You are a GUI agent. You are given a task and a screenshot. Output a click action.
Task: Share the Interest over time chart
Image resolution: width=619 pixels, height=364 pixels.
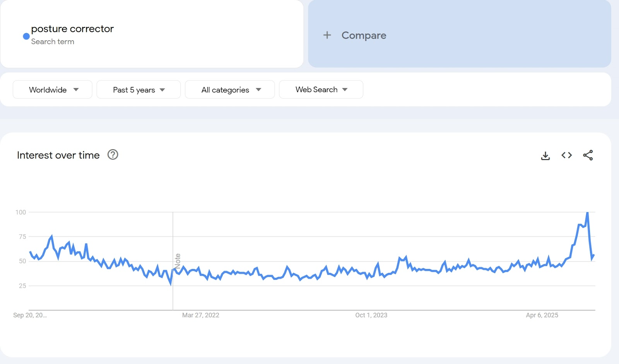click(x=588, y=155)
